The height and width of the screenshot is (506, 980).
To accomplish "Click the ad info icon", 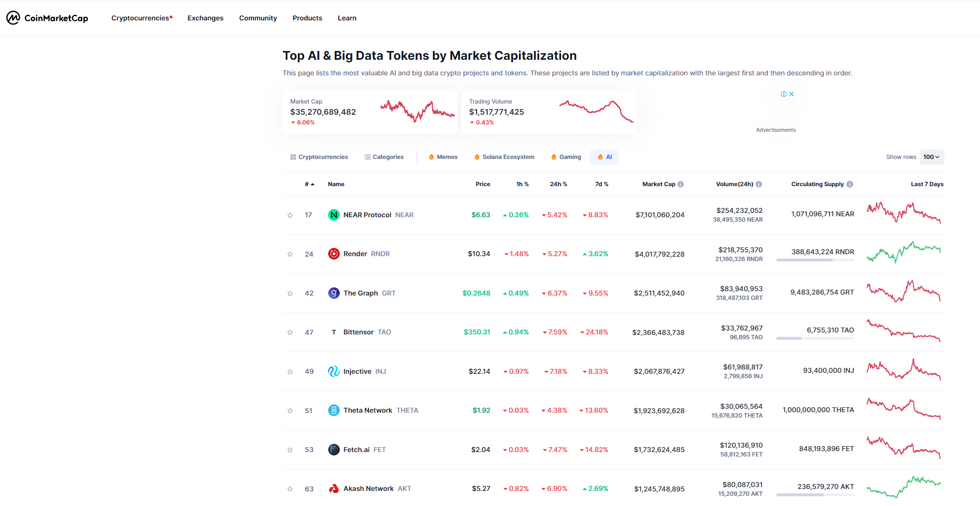I will pyautogui.click(x=784, y=94).
